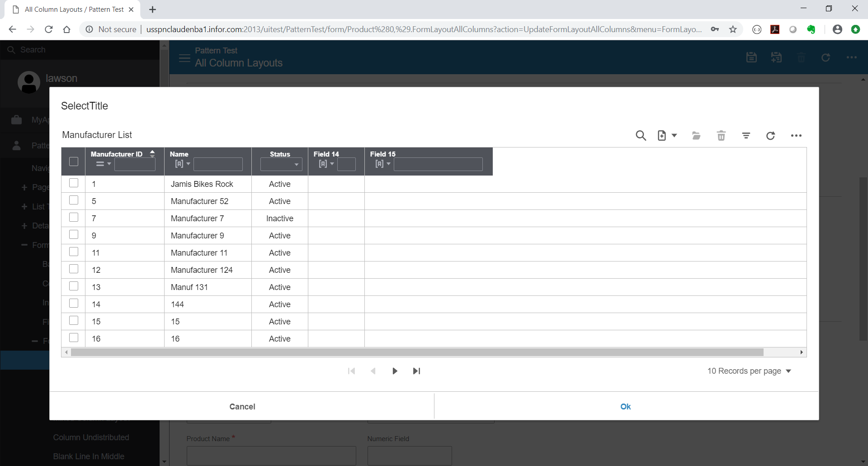The height and width of the screenshot is (466, 868).
Task: Select the checkbox for ID 14
Action: tap(74, 304)
